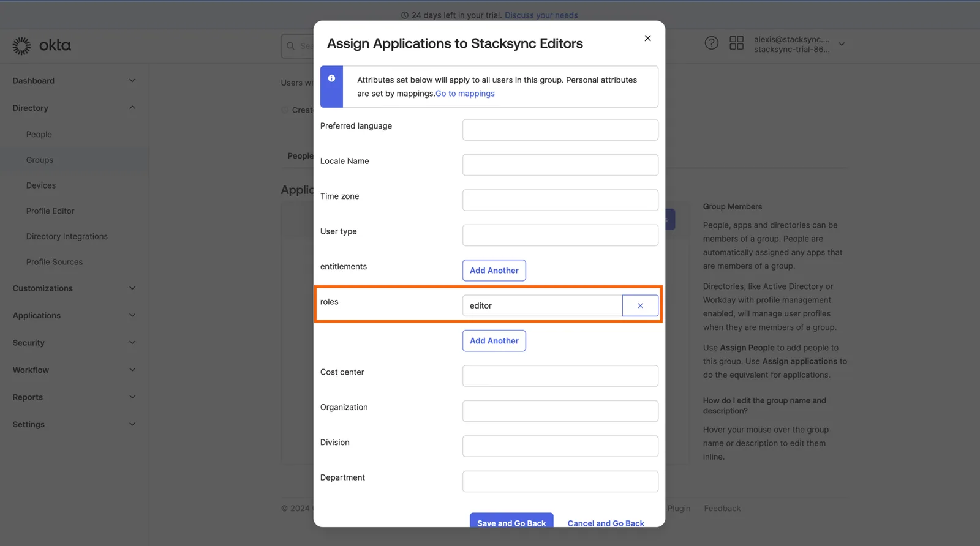Click the Organization field
980x546 pixels.
[x=560, y=411]
